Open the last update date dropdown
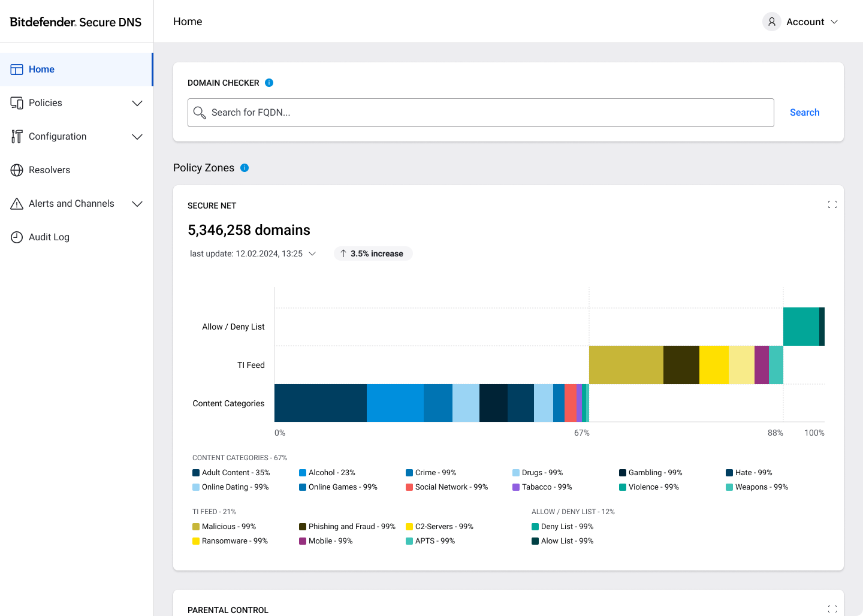 pos(252,253)
